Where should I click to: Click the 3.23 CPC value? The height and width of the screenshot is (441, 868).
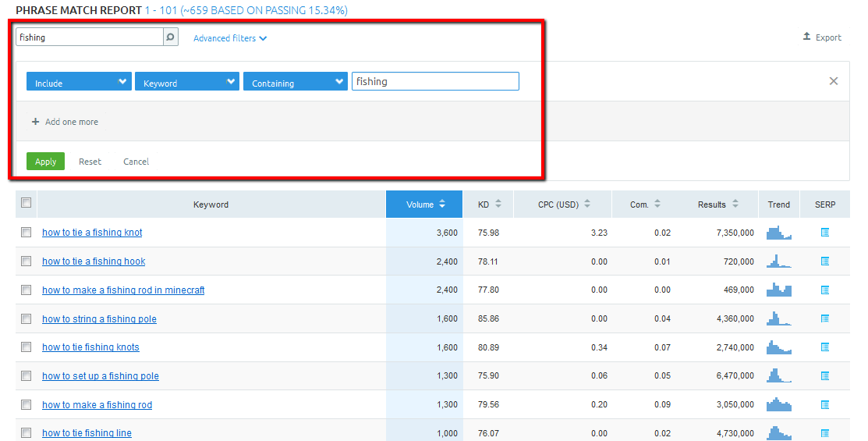599,233
